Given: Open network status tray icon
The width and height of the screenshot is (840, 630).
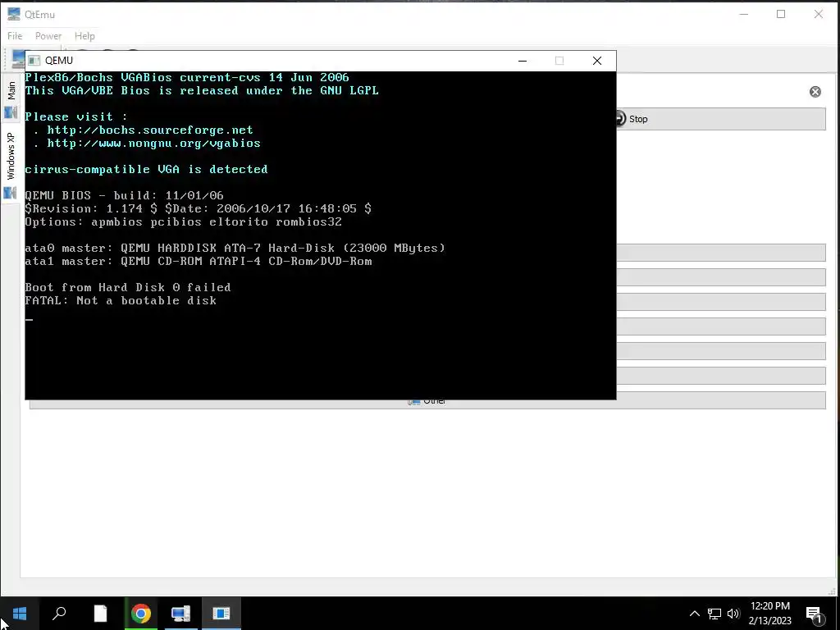Looking at the screenshot, I should tap(714, 614).
